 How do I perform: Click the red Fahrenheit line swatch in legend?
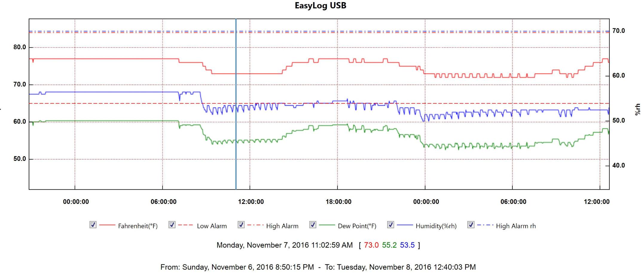click(107, 225)
